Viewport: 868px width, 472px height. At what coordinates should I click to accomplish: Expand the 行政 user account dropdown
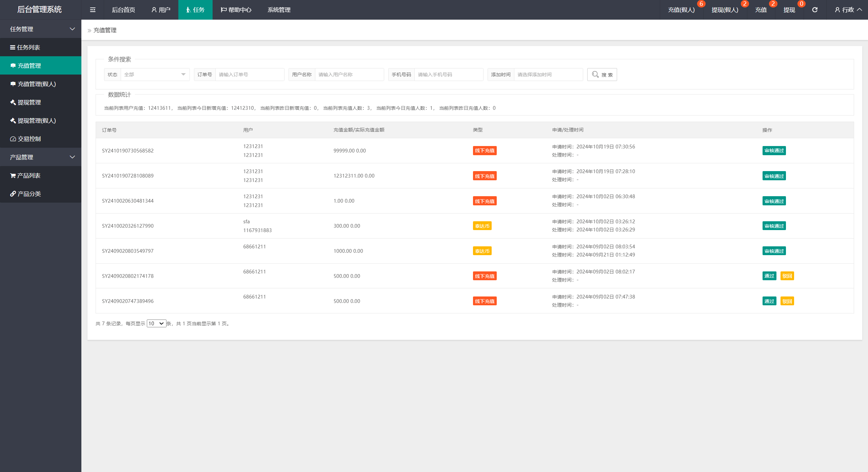point(848,10)
